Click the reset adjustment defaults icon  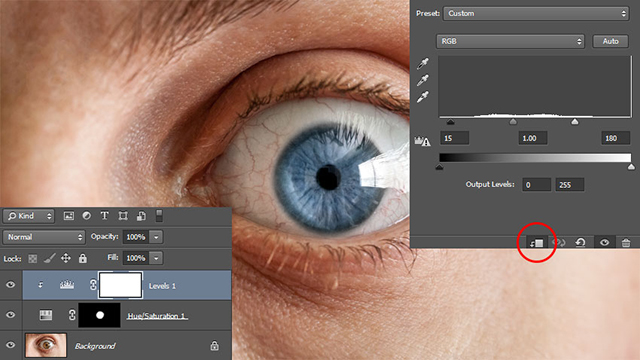[x=580, y=242]
